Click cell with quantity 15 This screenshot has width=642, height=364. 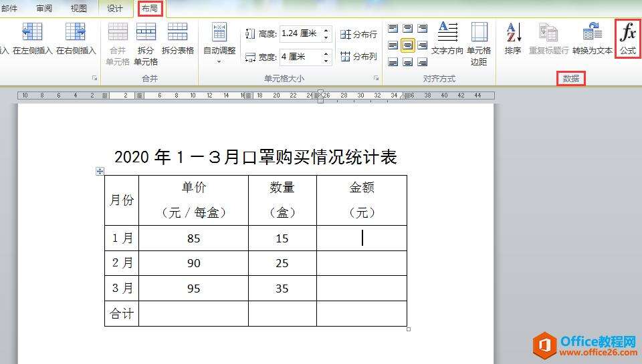282,238
